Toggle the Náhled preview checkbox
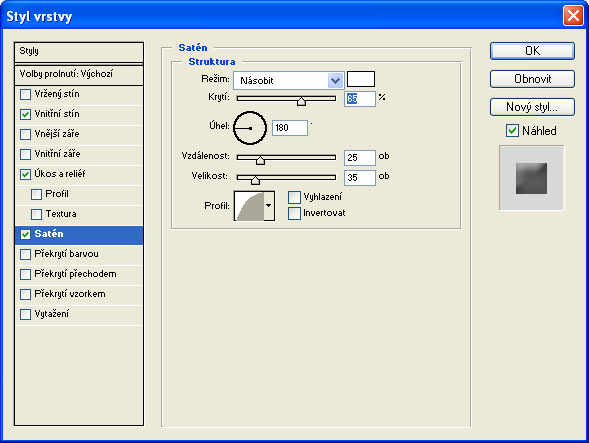Viewport: 589px width, 443px height. click(512, 131)
